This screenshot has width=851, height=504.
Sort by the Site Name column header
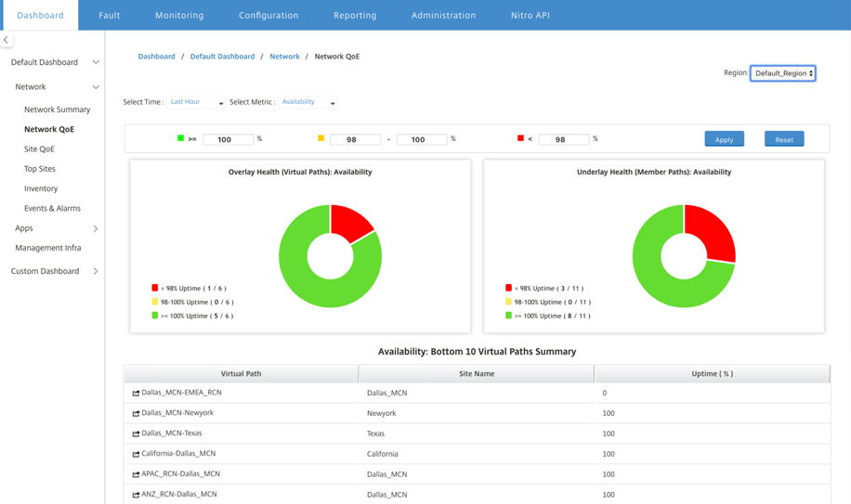[477, 373]
